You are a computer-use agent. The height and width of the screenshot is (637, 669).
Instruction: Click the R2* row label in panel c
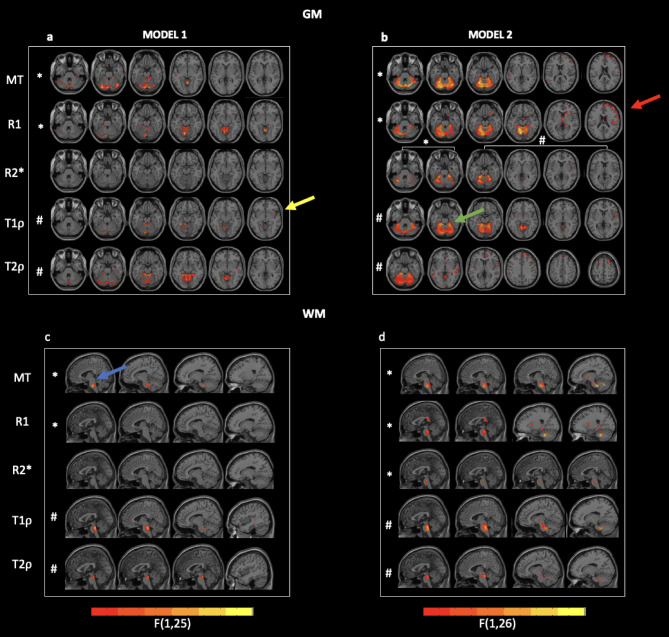(22, 470)
